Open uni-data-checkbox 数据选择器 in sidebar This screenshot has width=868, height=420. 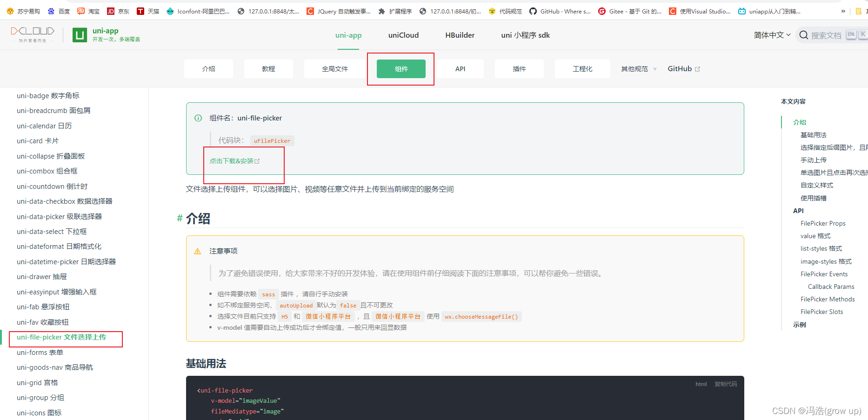point(65,201)
